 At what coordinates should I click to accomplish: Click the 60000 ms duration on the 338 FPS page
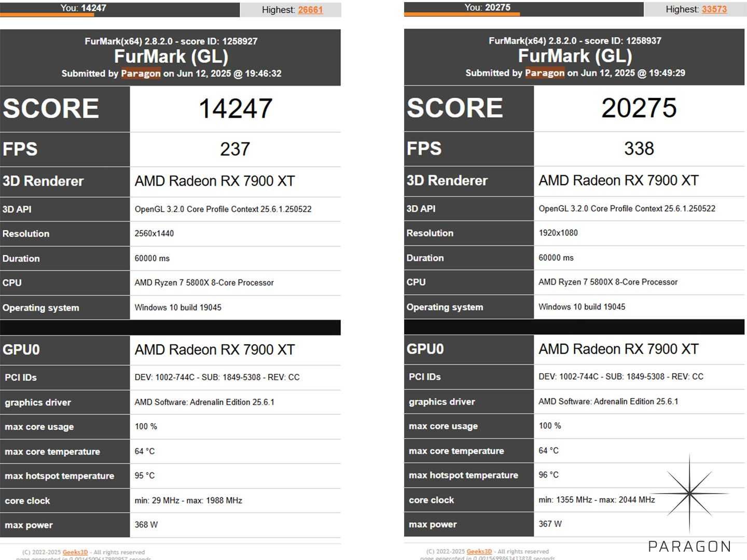556,258
